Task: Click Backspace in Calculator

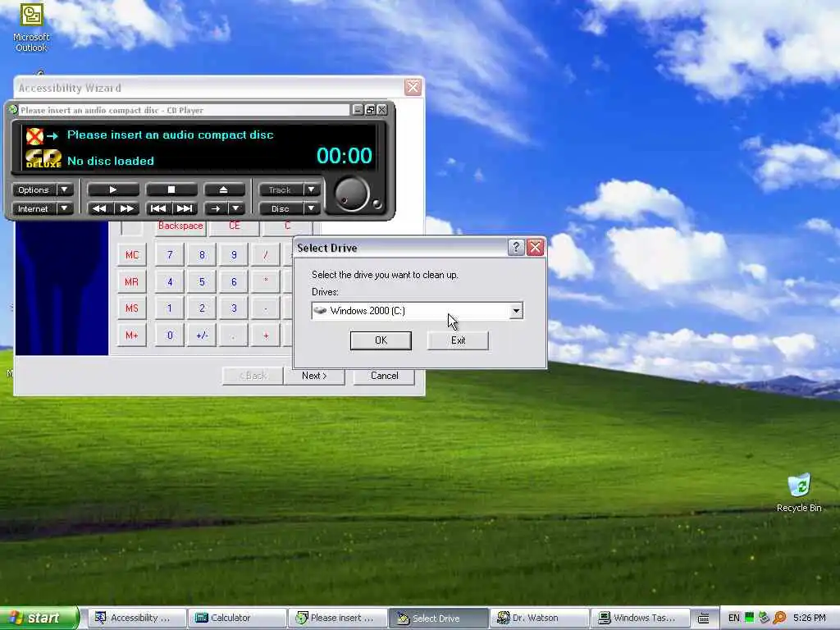Action: (180, 226)
